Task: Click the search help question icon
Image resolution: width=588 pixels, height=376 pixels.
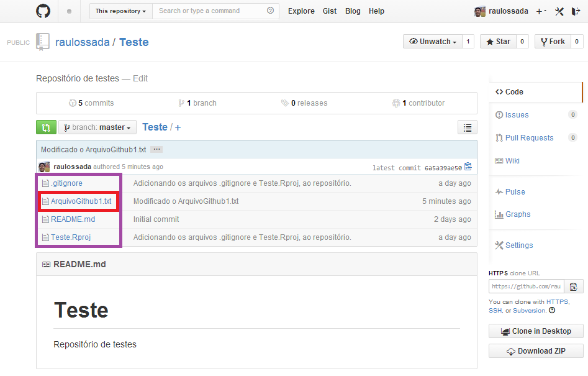Action: (x=270, y=11)
